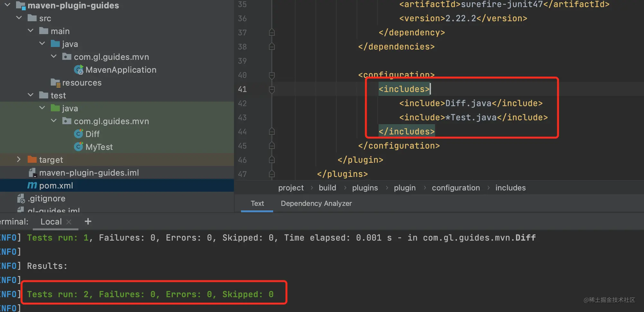The width and height of the screenshot is (644, 312).
Task: Click fold marker at line 47
Action: (272, 174)
